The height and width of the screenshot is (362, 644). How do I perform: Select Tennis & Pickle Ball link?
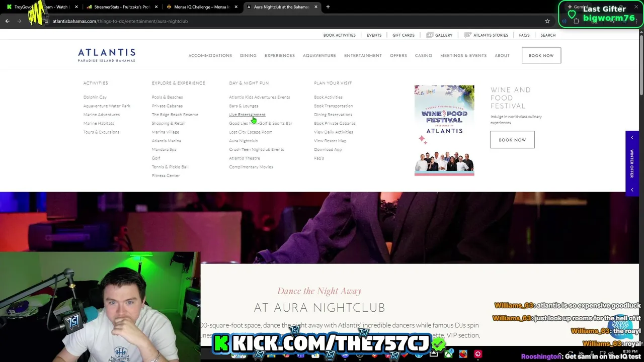coord(170,167)
